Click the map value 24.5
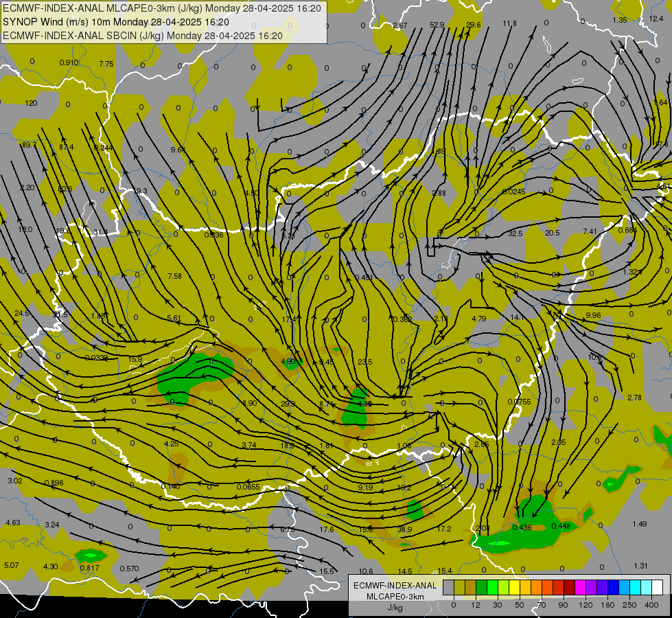672x618 pixels. tap(22, 314)
